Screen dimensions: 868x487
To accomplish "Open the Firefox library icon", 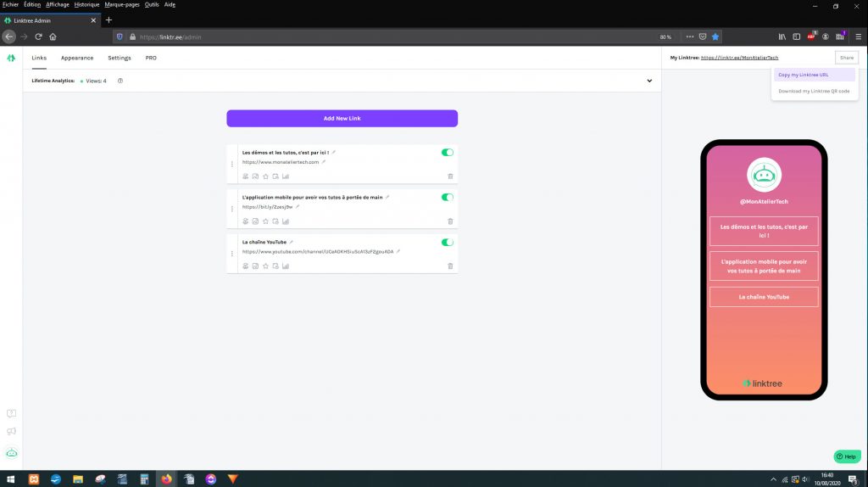I will tap(782, 36).
